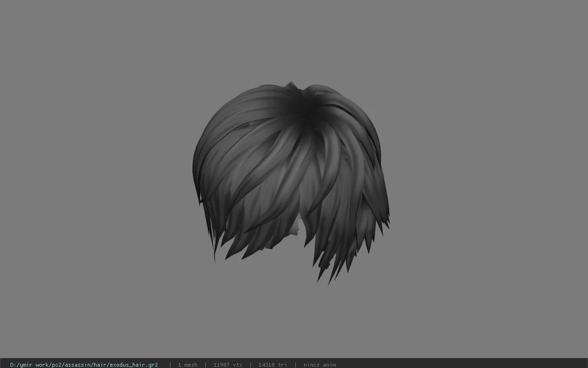Click the hair mesh model in viewport

pos(291,183)
